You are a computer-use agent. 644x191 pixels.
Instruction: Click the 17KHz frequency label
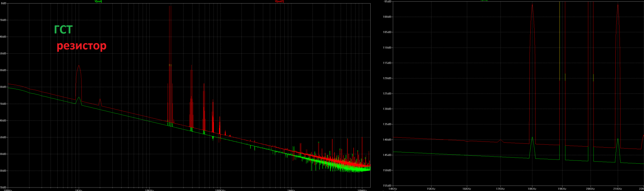500,189
